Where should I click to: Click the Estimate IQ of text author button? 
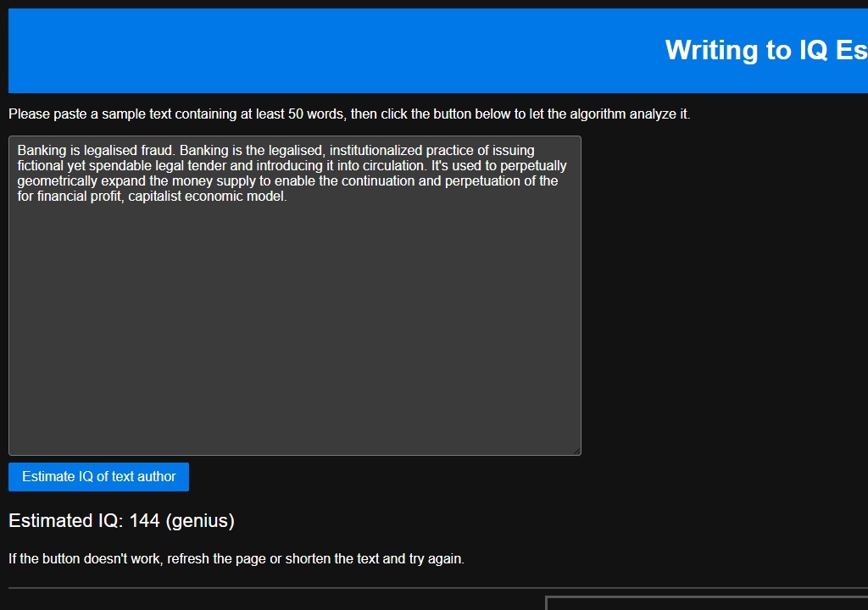click(98, 477)
